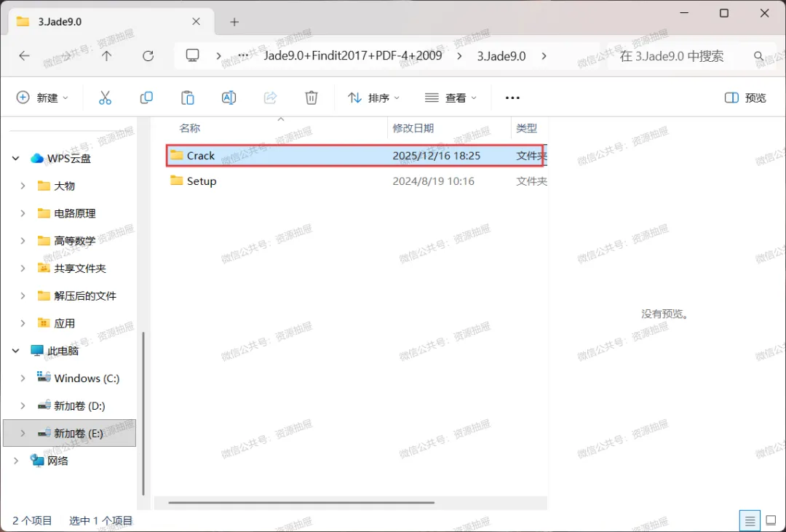Expand the 网络 tree node

click(x=16, y=461)
